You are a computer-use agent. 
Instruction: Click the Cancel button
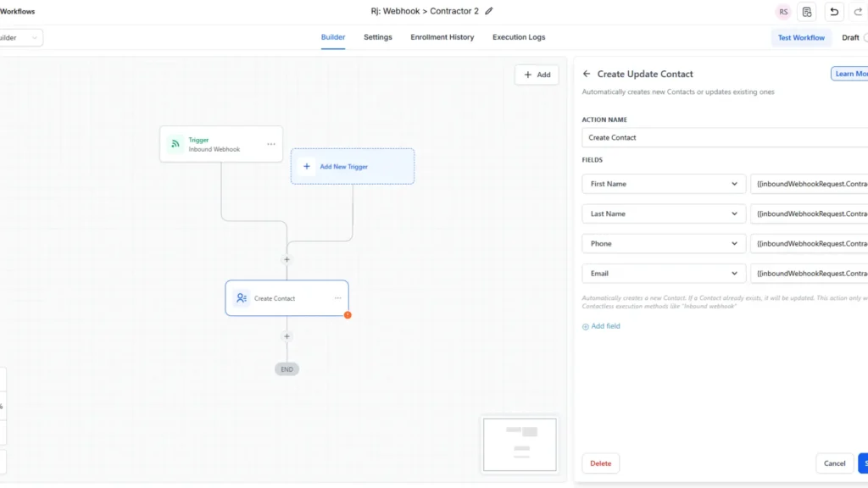click(x=834, y=463)
